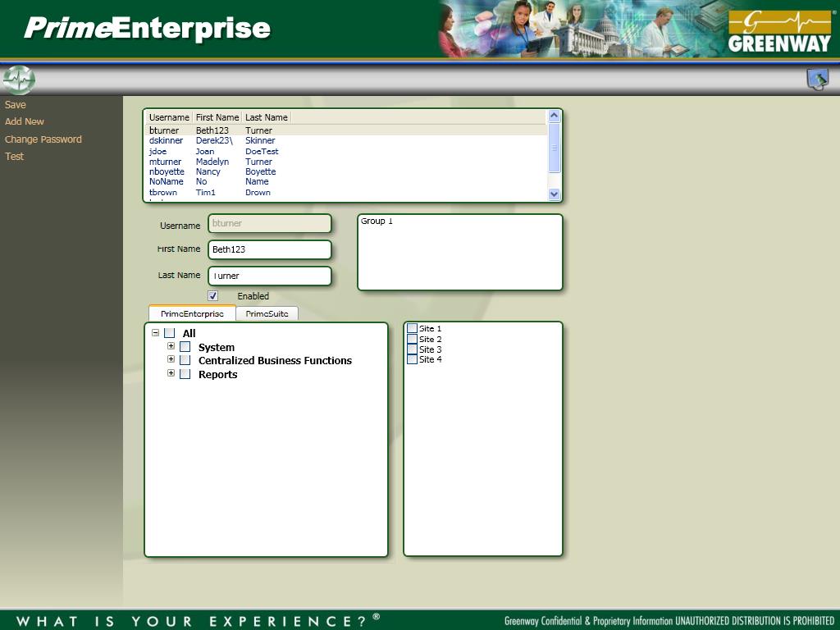Viewport: 840px width, 630px height.
Task: Check the System checkbox
Action: pyautogui.click(x=185, y=347)
